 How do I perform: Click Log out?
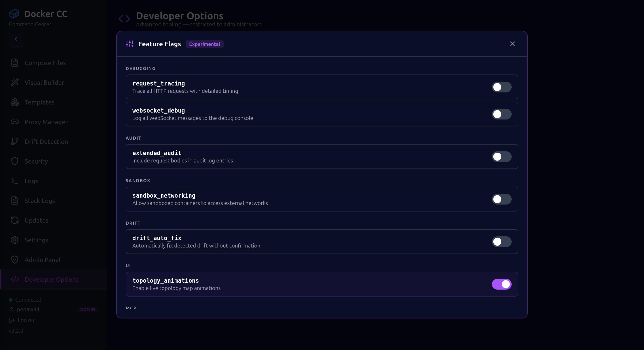(23, 320)
